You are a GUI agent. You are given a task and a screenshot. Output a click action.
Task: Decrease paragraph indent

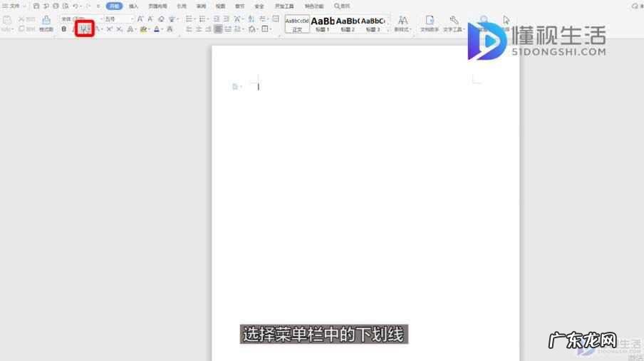[217, 19]
